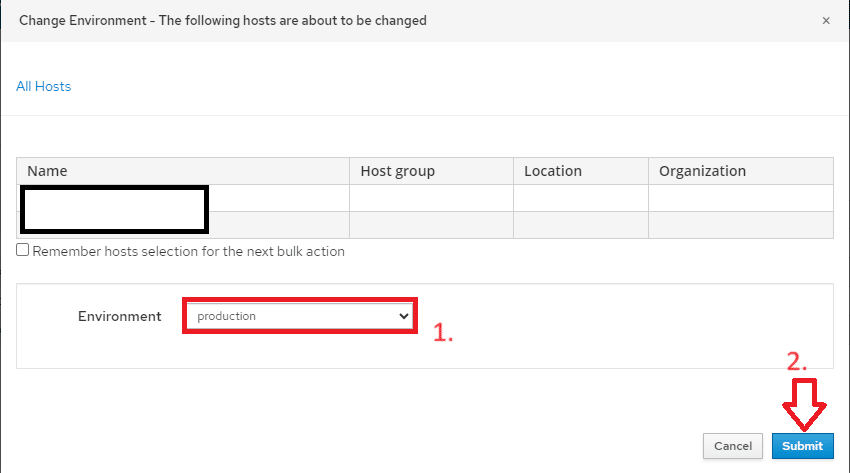Open the All Hosts link
Viewport: 850px width, 473px height.
(x=43, y=87)
